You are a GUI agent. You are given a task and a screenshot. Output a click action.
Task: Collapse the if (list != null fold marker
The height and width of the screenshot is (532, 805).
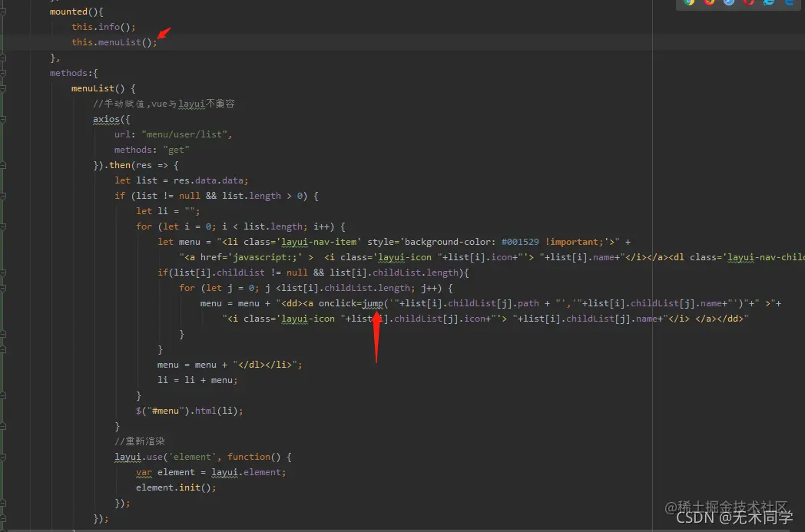tap(3, 196)
